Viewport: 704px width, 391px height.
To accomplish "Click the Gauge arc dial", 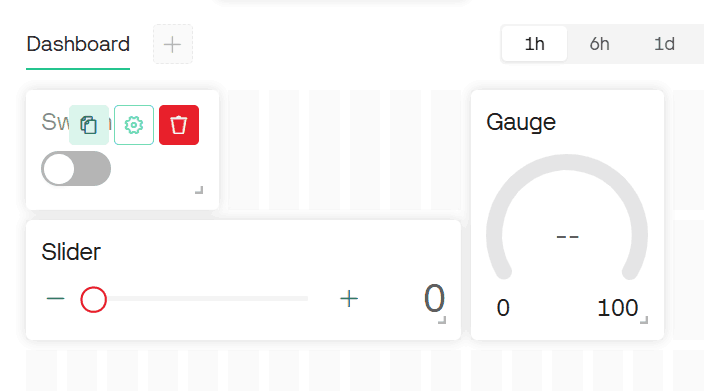I will click(567, 217).
